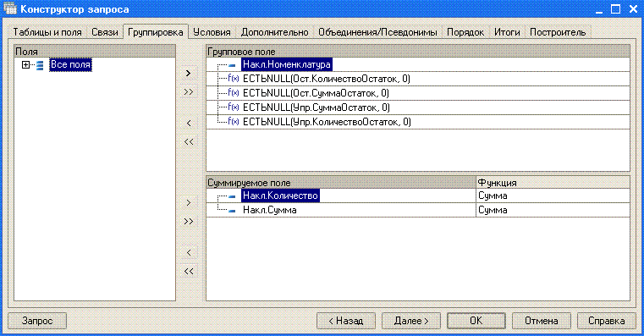Click function cell 'Сумма' for Накл.Количество
Viewport: 644px width, 336px height.
[x=553, y=196]
